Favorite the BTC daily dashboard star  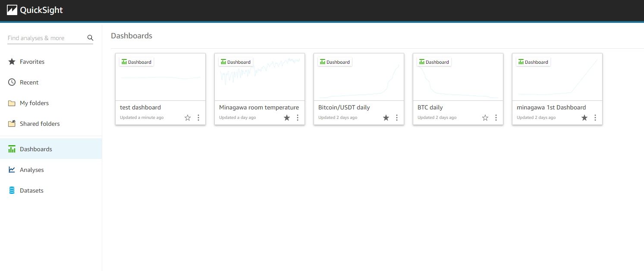click(485, 118)
